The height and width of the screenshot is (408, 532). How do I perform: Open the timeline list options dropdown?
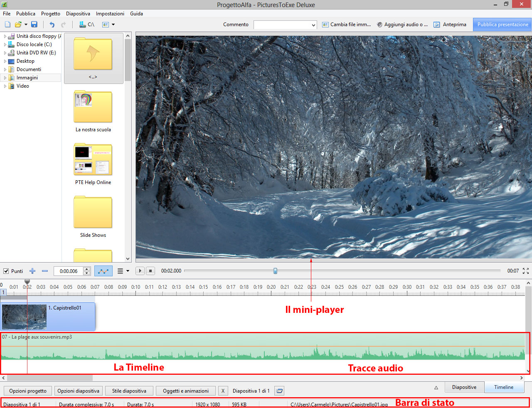123,271
